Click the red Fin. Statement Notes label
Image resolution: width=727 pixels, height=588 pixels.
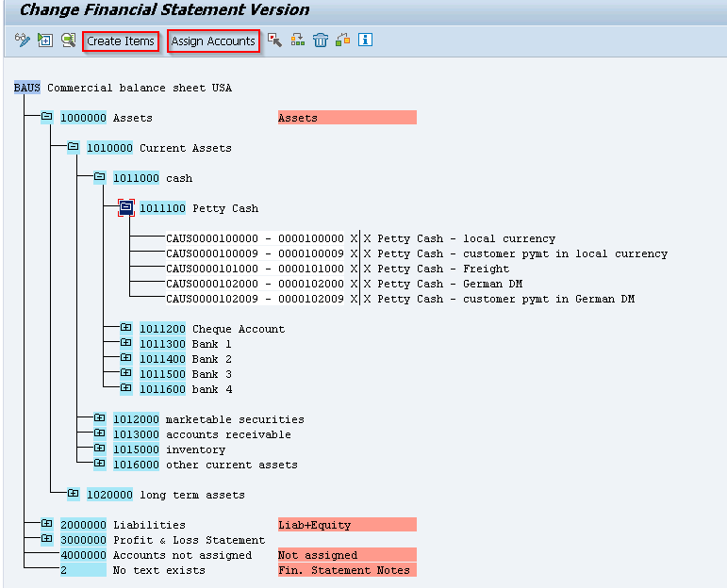pyautogui.click(x=347, y=570)
